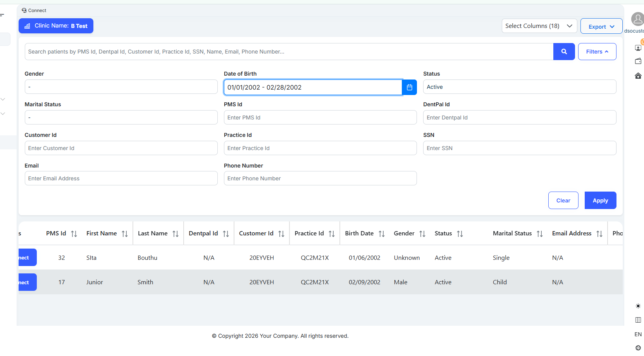Sort table by PMS Id
The height and width of the screenshot is (356, 644).
(x=74, y=233)
